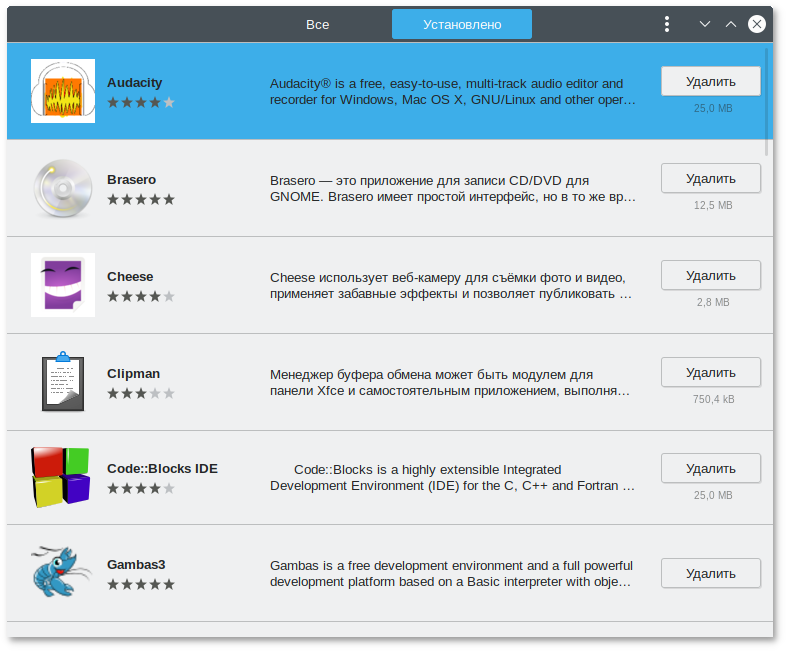
Task: Click the Gambas3 shrimp icon
Action: click(61, 572)
